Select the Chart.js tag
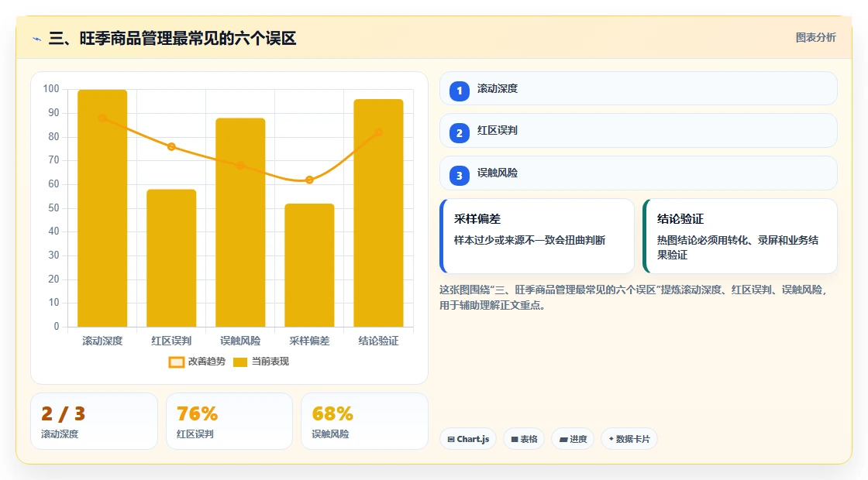This screenshot has height=480, width=868. (x=468, y=439)
